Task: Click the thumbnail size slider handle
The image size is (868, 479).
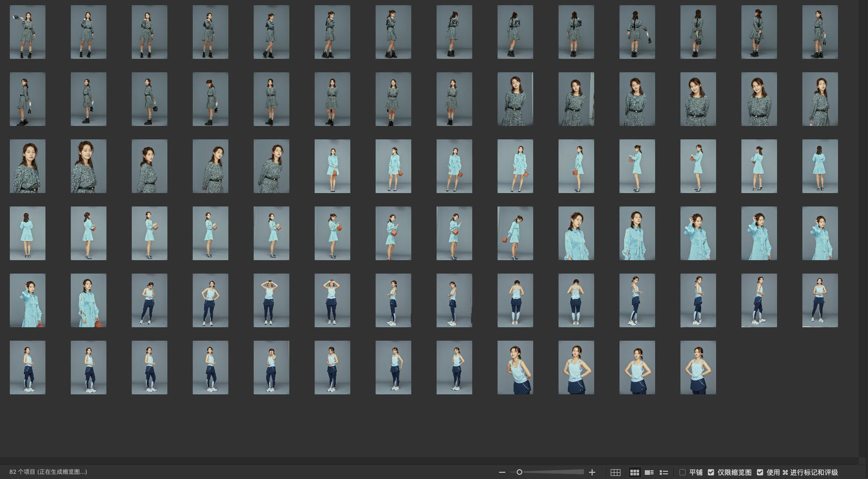Action: [x=519, y=472]
